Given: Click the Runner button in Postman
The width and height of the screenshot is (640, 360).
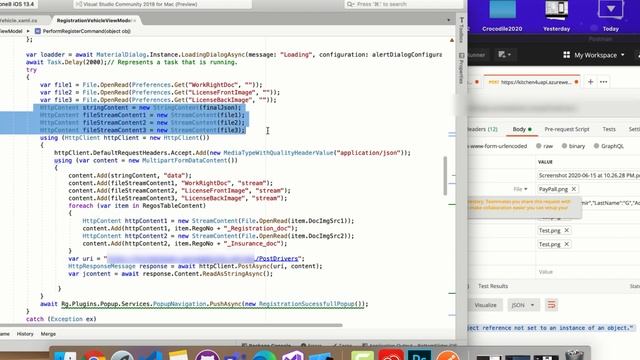Looking at the screenshot, I should (477, 54).
